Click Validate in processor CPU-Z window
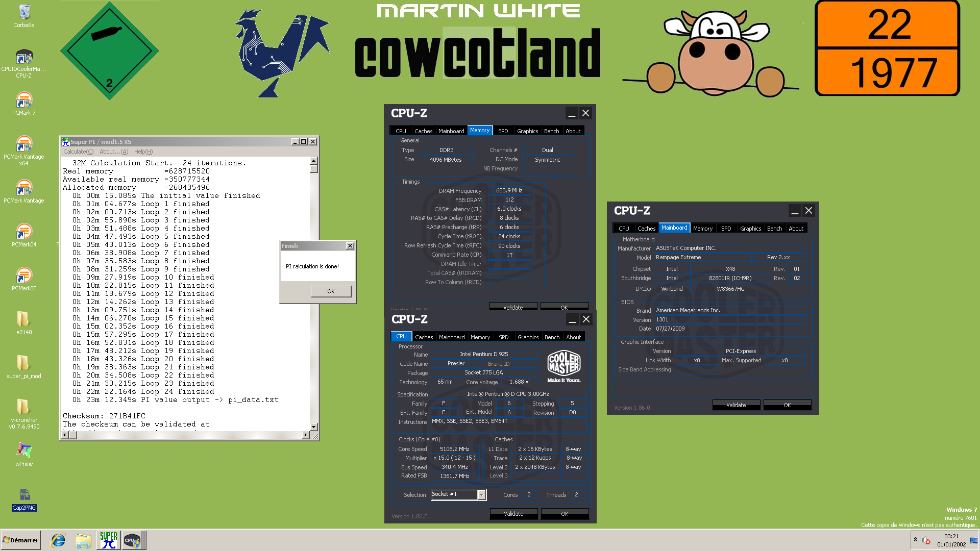This screenshot has width=980, height=551. click(x=513, y=514)
